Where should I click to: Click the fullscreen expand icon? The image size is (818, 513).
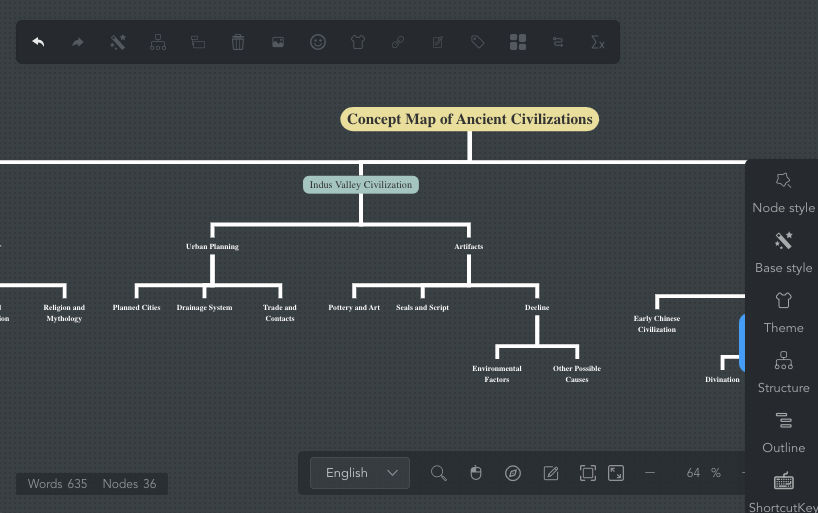tap(616, 473)
